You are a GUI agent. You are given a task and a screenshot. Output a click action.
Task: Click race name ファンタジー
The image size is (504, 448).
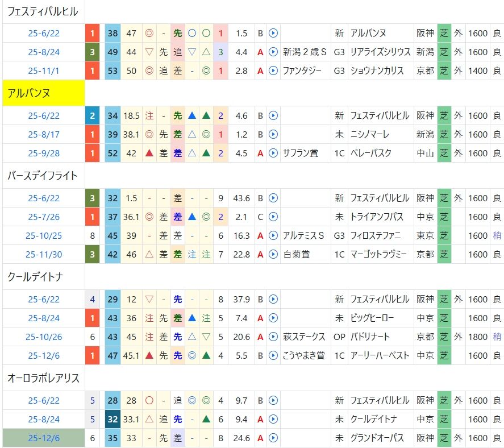[302, 70]
